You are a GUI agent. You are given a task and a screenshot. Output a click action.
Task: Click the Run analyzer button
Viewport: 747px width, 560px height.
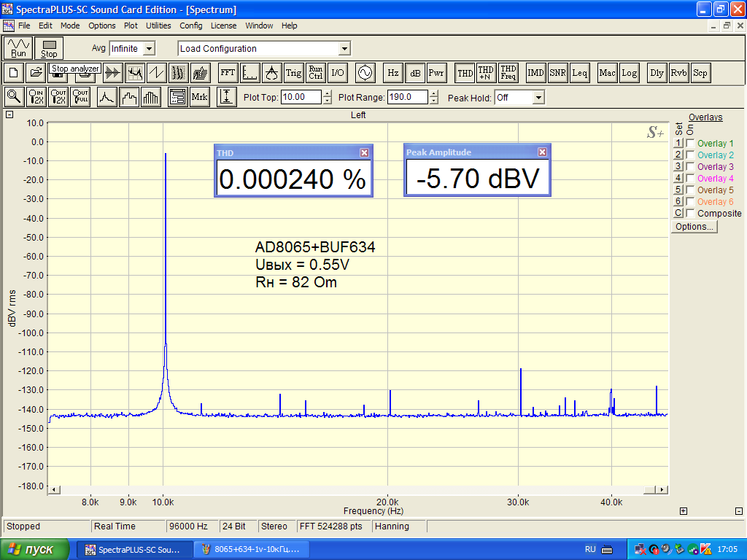point(18,48)
